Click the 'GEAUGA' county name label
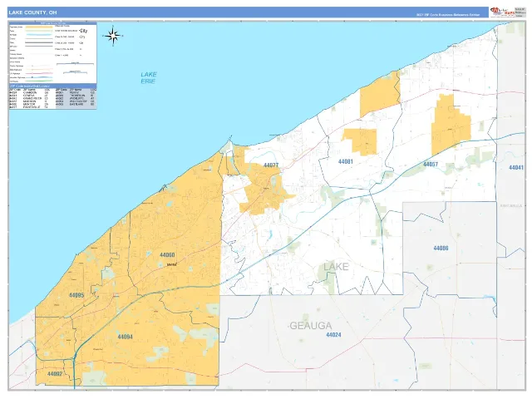 click(310, 326)
